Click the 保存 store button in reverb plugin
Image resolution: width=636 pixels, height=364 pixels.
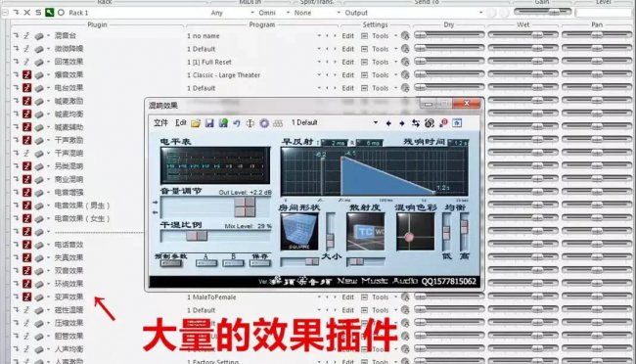260,263
